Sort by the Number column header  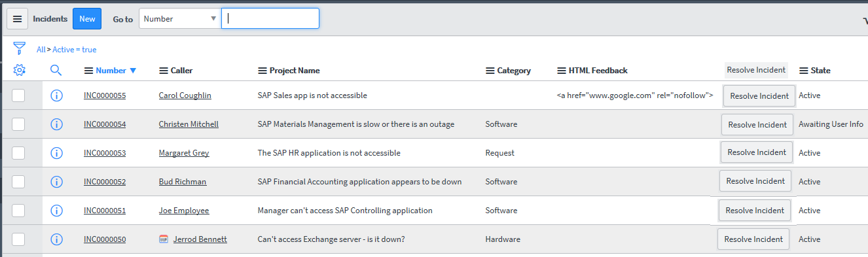click(111, 71)
